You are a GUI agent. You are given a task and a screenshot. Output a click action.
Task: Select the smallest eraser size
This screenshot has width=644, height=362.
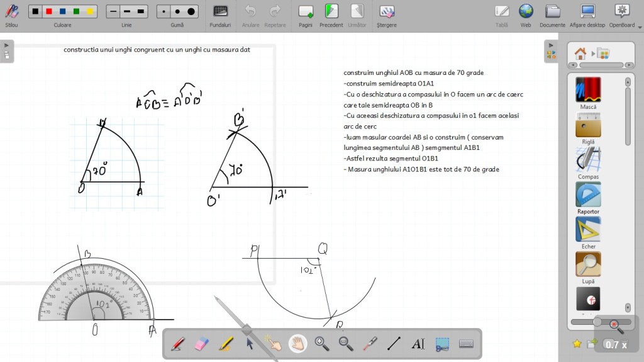coord(164,11)
